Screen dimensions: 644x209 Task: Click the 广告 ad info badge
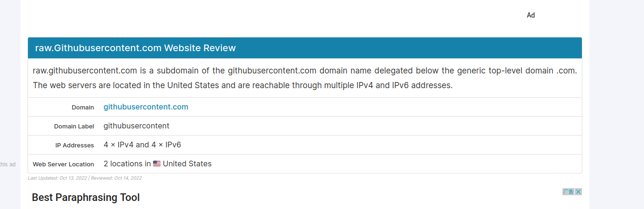point(568,192)
